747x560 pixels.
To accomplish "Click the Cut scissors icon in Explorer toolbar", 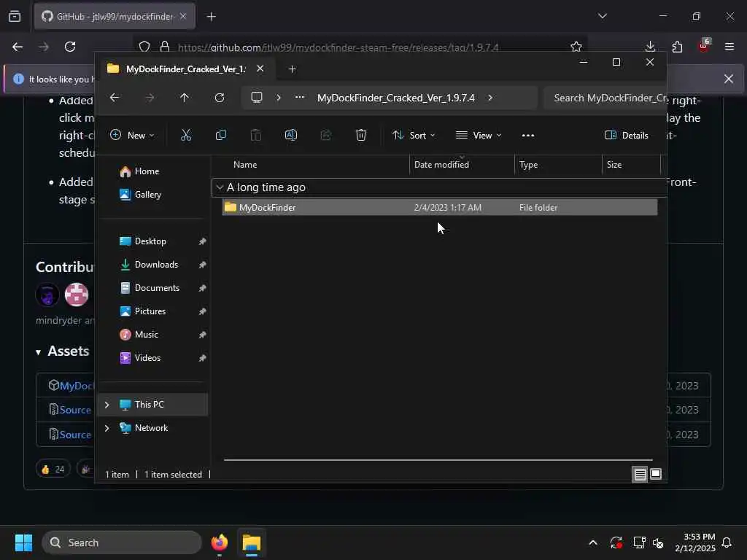I will tap(186, 135).
